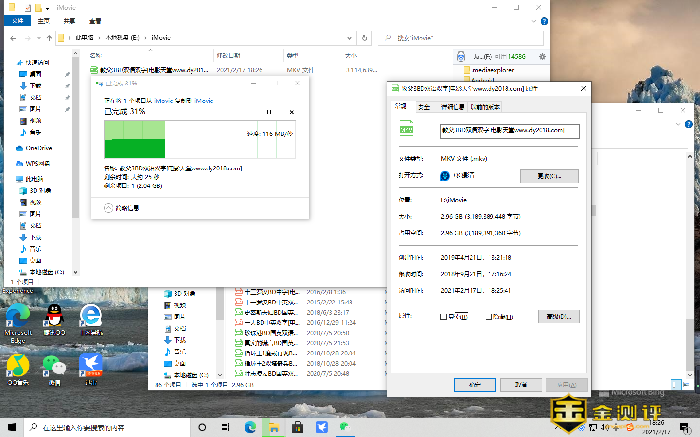Open File Explorer from the taskbar
This screenshot has height=437, width=700.
pyautogui.click(x=274, y=427)
